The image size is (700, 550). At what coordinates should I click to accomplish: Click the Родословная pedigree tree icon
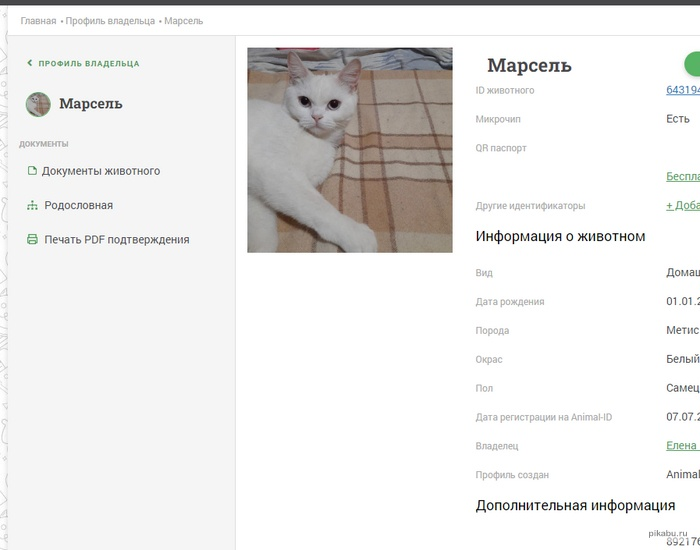[x=32, y=205]
